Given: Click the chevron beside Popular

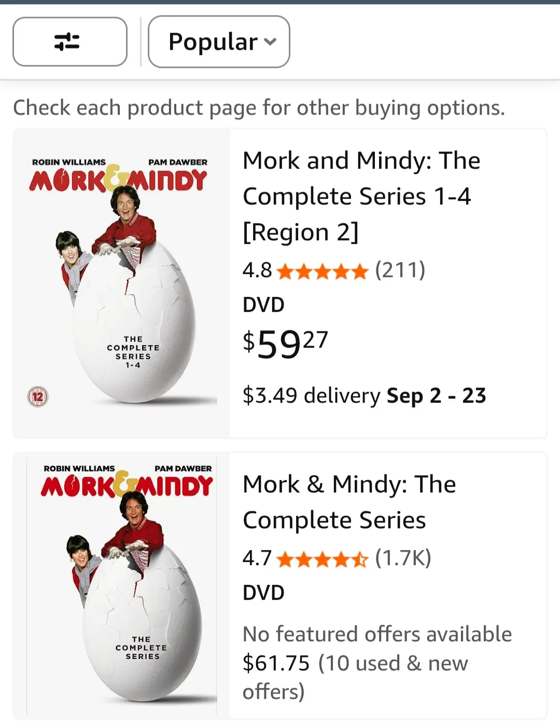Looking at the screenshot, I should coord(270,43).
